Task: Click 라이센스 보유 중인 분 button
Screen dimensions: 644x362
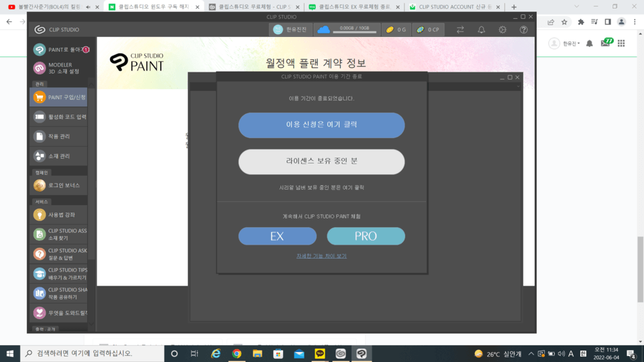Action: (x=321, y=162)
